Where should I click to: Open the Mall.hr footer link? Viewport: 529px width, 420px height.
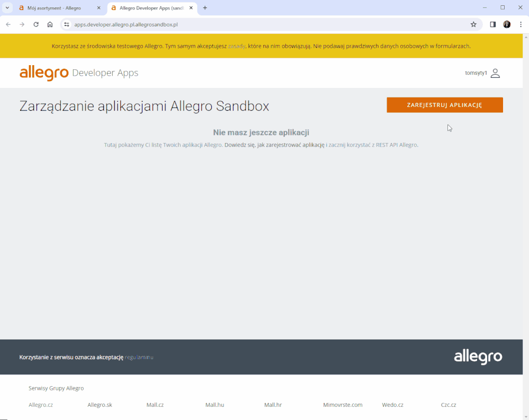[x=273, y=405]
